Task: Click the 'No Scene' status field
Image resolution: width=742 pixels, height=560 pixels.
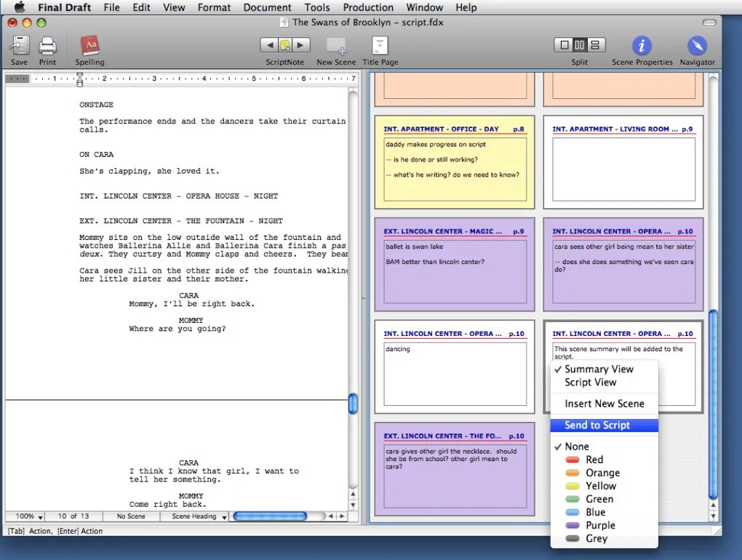Action: [x=131, y=516]
